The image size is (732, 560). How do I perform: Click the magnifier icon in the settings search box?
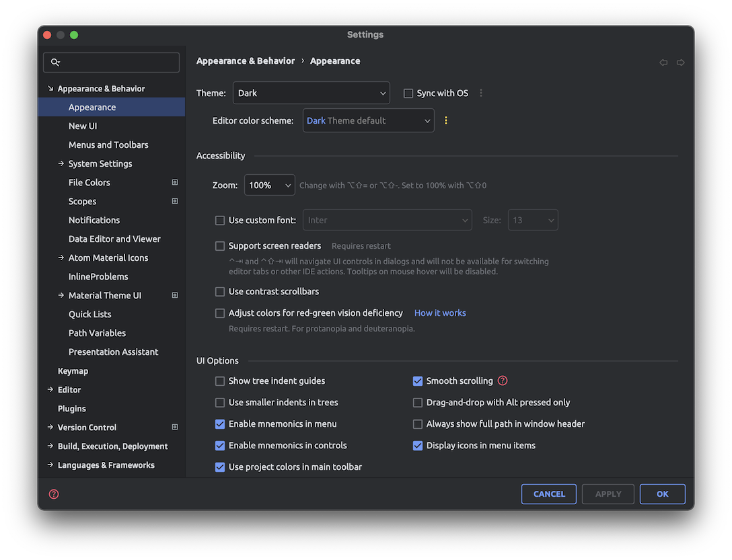56,62
